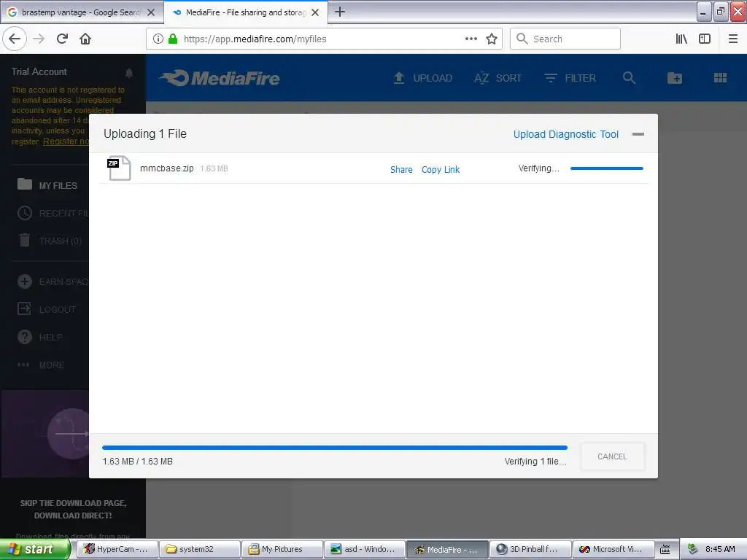Click the Trial Account heading
The height and width of the screenshot is (560, 747).
39,71
